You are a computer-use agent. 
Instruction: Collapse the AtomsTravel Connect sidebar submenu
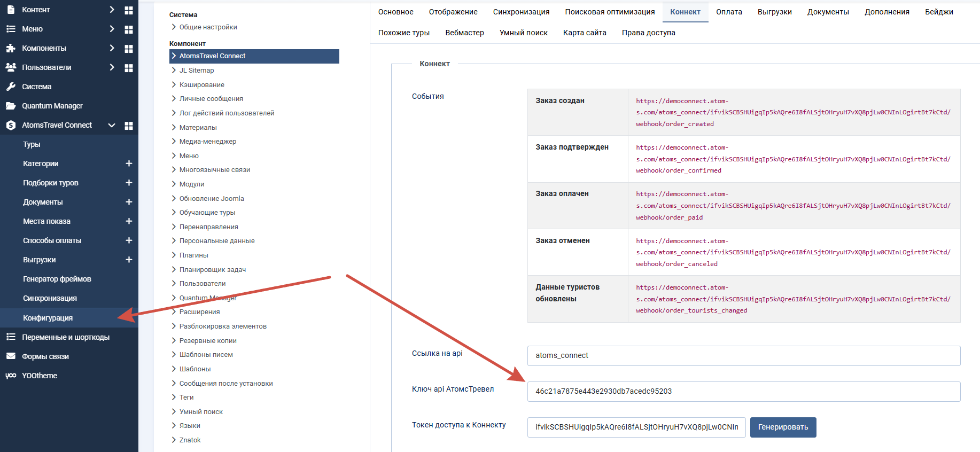pos(112,125)
